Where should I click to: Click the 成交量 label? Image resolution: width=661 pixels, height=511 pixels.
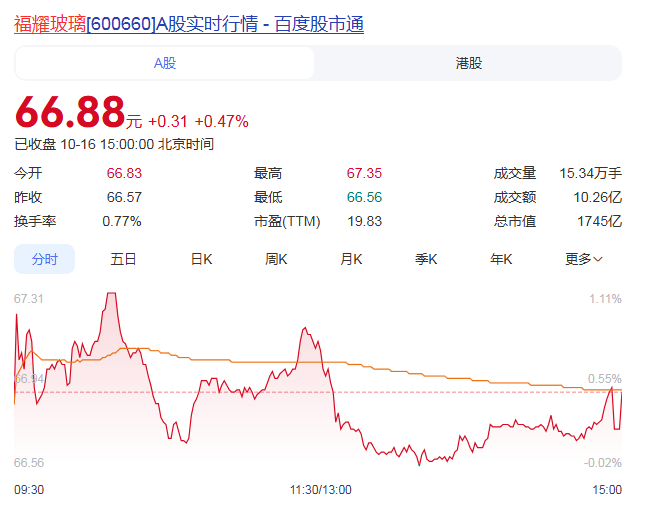[515, 173]
